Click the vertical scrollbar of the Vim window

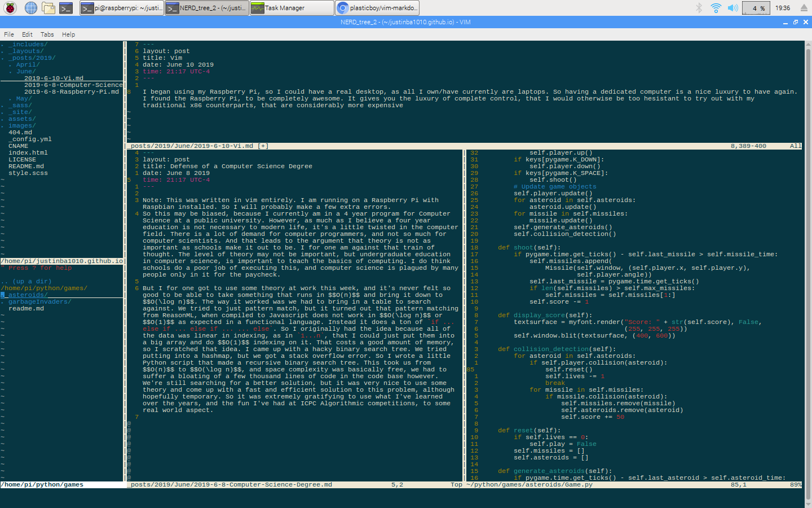tap(807, 271)
